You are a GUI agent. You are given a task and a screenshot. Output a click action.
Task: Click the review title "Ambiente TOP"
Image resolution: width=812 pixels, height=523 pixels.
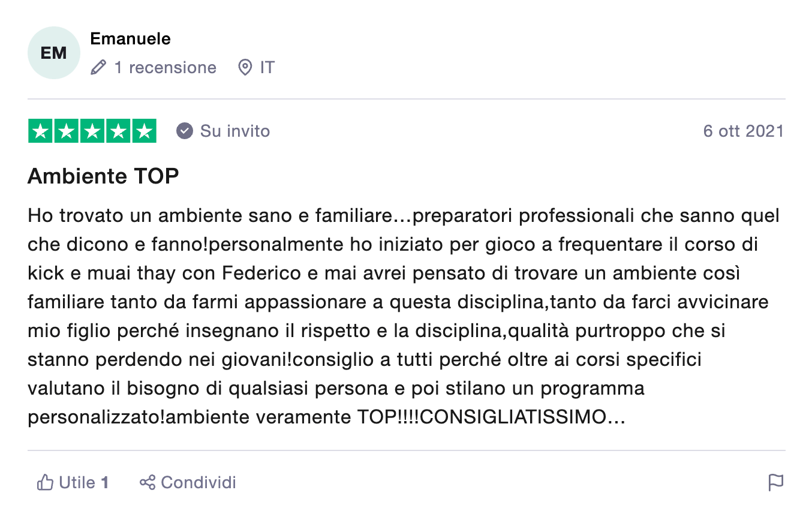point(103,176)
